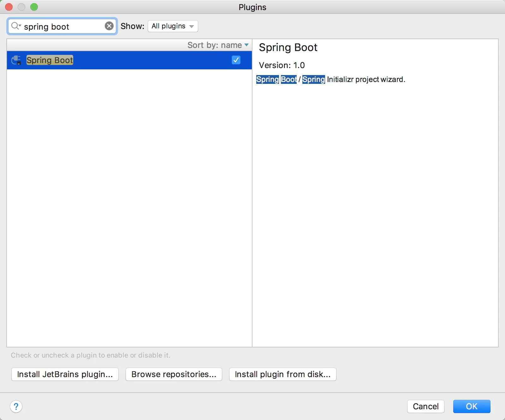Click the Version: 1.0 text
Image resolution: width=505 pixels, height=420 pixels.
pos(282,65)
